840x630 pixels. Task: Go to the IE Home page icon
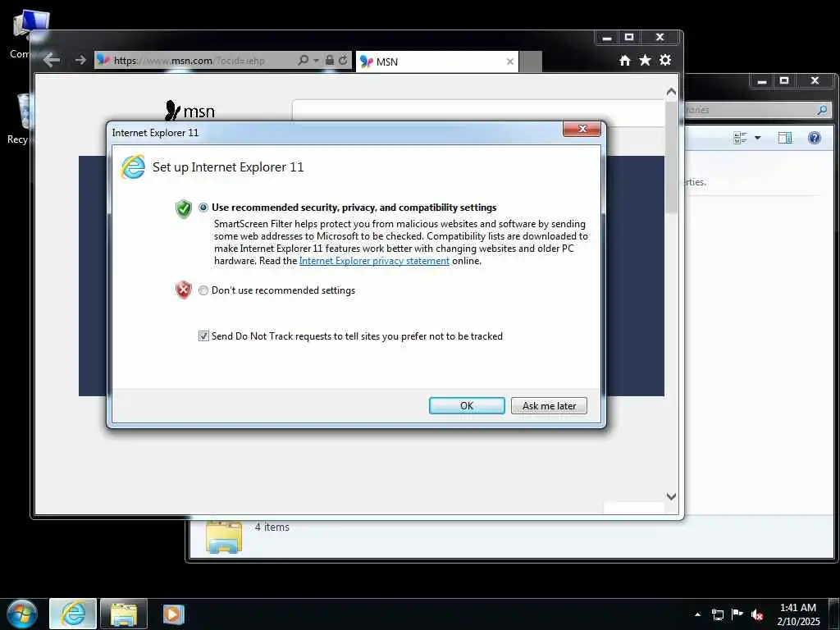624,61
